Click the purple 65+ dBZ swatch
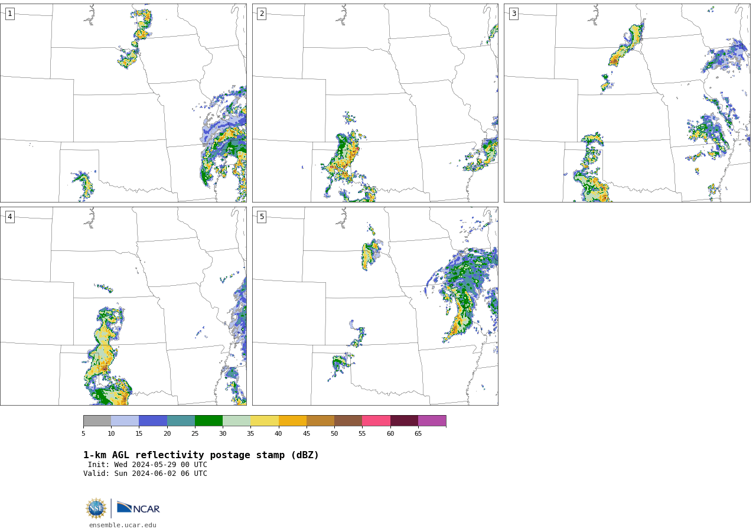 pyautogui.click(x=432, y=420)
